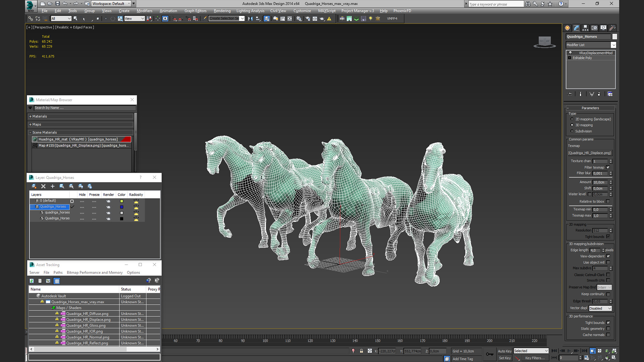Toggle Keep continuity checkbox
The image size is (644, 362).
[608, 294]
